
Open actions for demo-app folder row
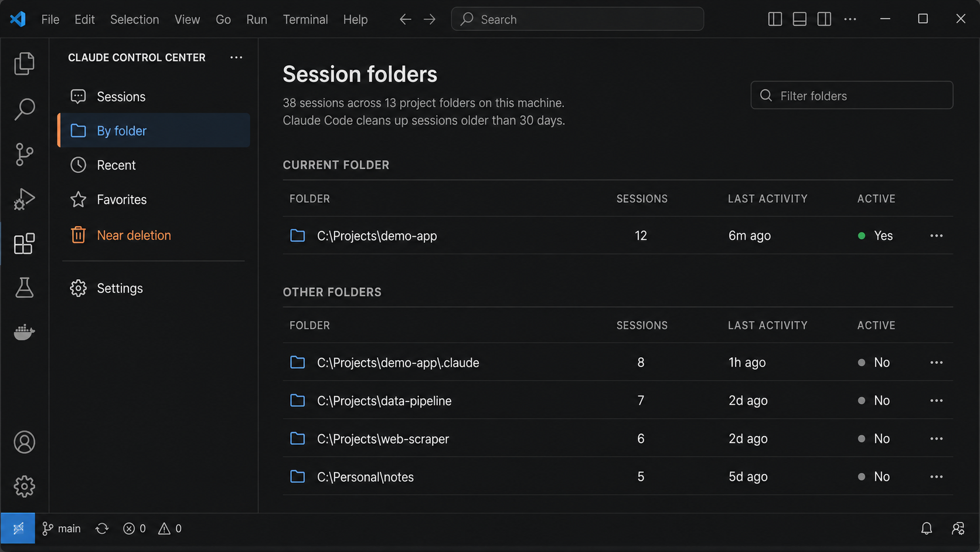(936, 236)
